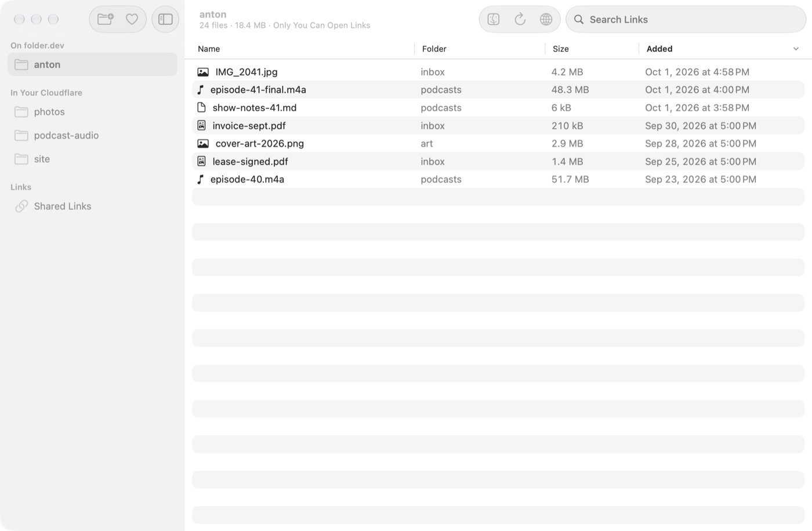
Task: Click the date Sep 23, 2026 at 5:00 PM
Action: click(701, 179)
